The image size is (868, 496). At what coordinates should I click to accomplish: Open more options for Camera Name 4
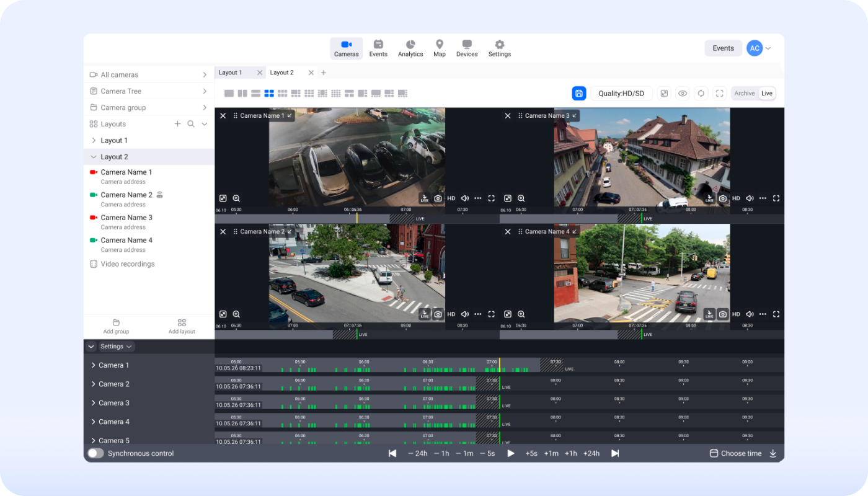click(763, 314)
